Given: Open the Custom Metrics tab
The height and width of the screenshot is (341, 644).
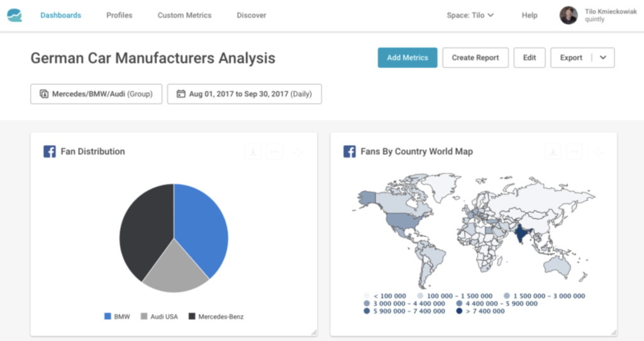Looking at the screenshot, I should [x=184, y=15].
